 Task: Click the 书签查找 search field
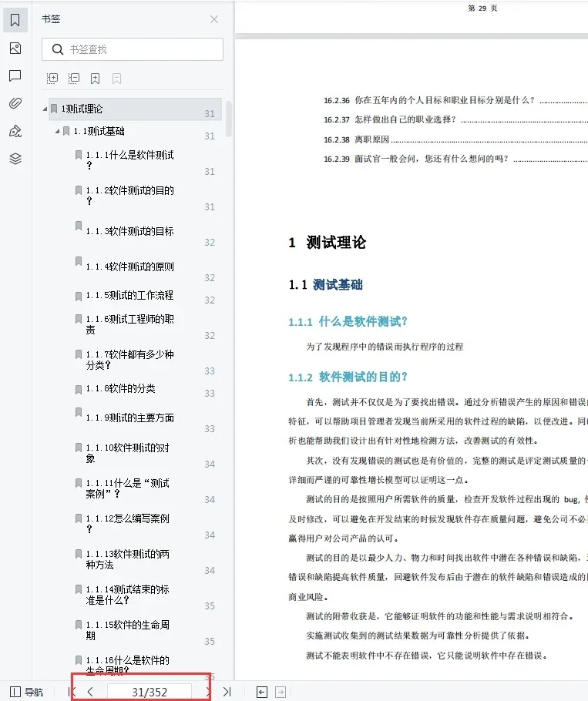133,49
